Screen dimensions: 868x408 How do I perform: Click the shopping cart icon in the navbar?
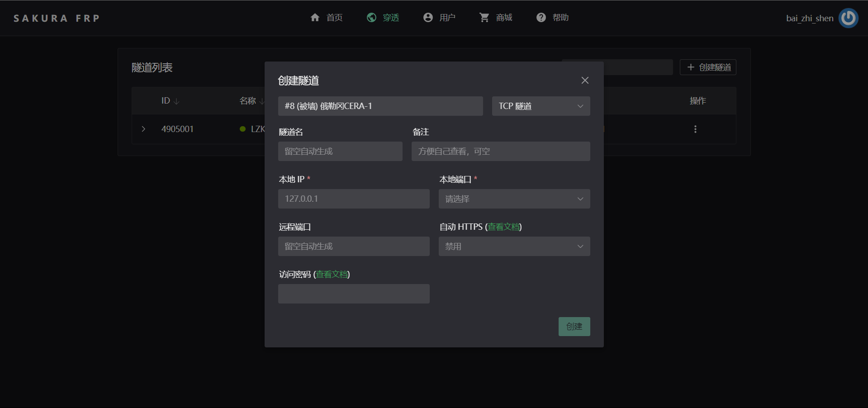[x=484, y=18]
